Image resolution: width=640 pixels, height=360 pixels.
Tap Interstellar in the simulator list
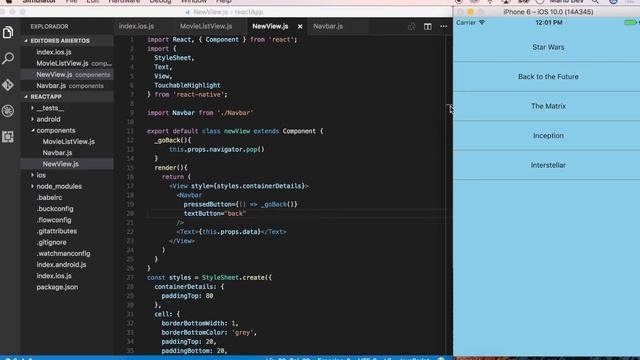tap(548, 165)
